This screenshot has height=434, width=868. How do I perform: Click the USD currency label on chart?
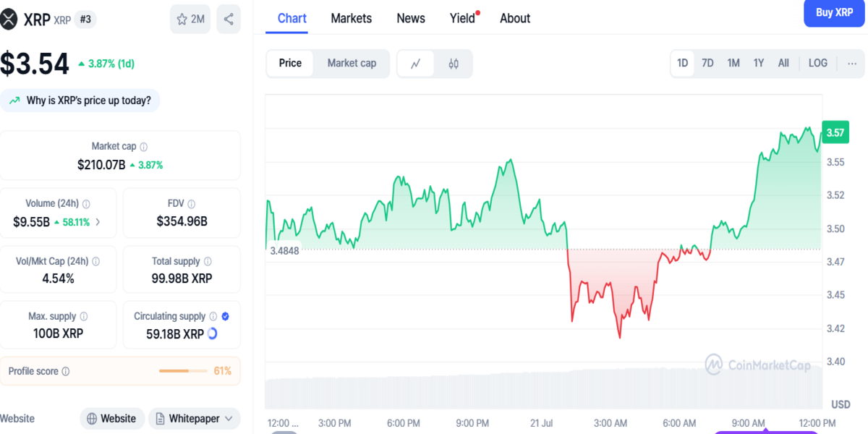pyautogui.click(x=841, y=404)
